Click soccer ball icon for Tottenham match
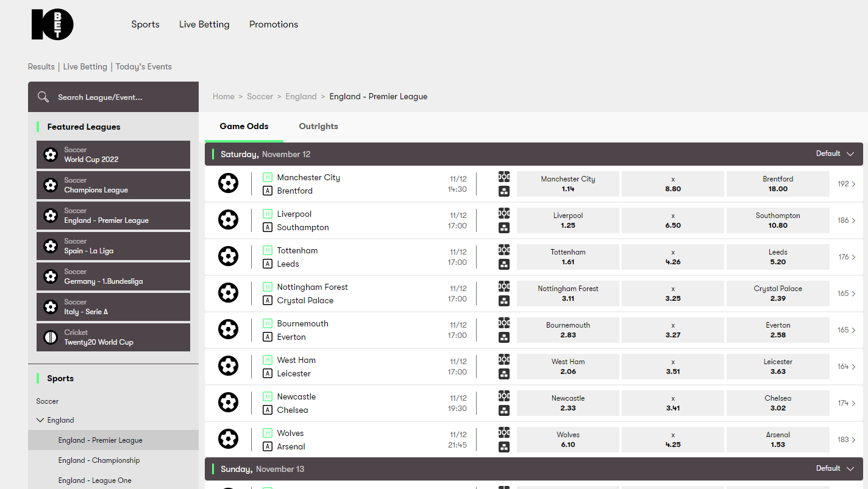868x489 pixels. click(229, 256)
